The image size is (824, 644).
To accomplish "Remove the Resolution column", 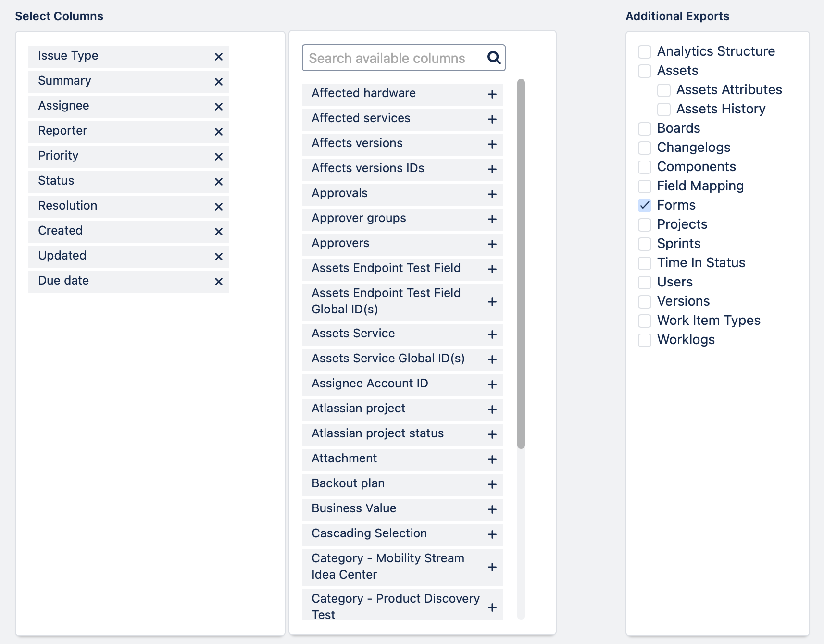I will pyautogui.click(x=219, y=207).
